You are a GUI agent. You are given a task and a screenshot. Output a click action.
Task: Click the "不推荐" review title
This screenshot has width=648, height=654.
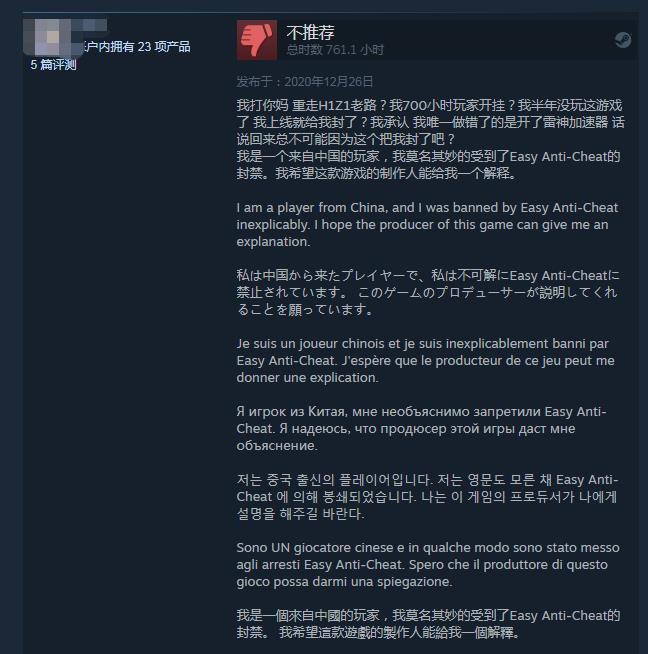click(310, 32)
